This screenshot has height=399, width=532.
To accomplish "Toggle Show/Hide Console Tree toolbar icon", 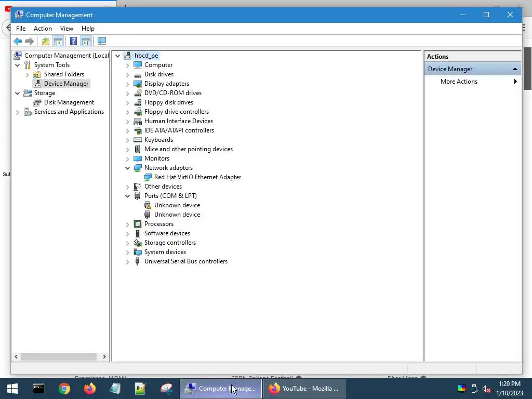I will pos(58,42).
